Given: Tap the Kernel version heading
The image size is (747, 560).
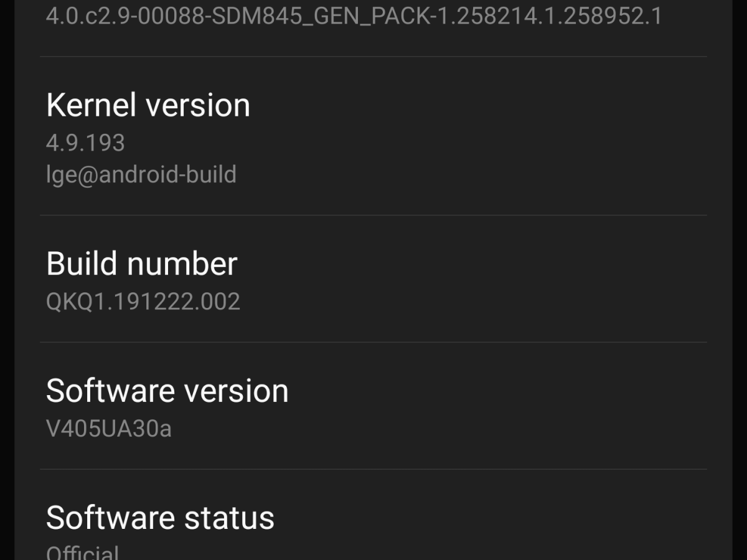Looking at the screenshot, I should click(148, 105).
